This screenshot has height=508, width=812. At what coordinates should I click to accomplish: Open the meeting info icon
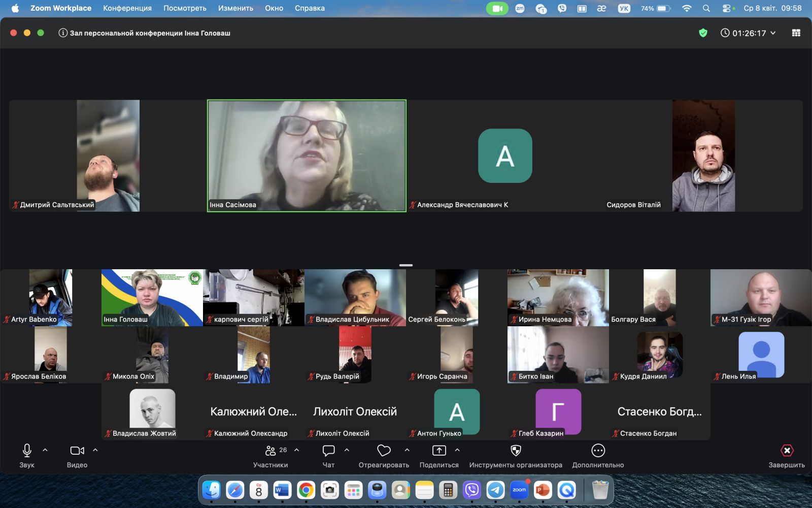coord(63,33)
